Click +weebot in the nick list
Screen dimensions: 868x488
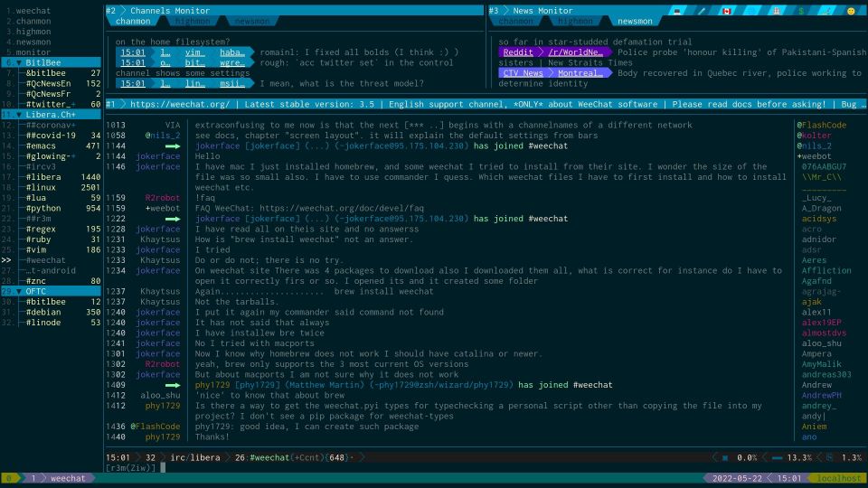[814, 156]
